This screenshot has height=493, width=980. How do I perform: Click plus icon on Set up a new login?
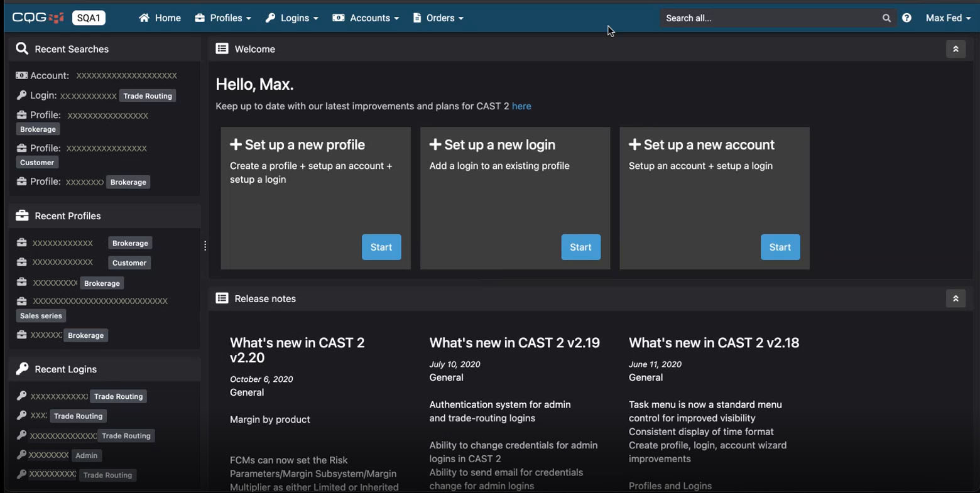point(435,145)
